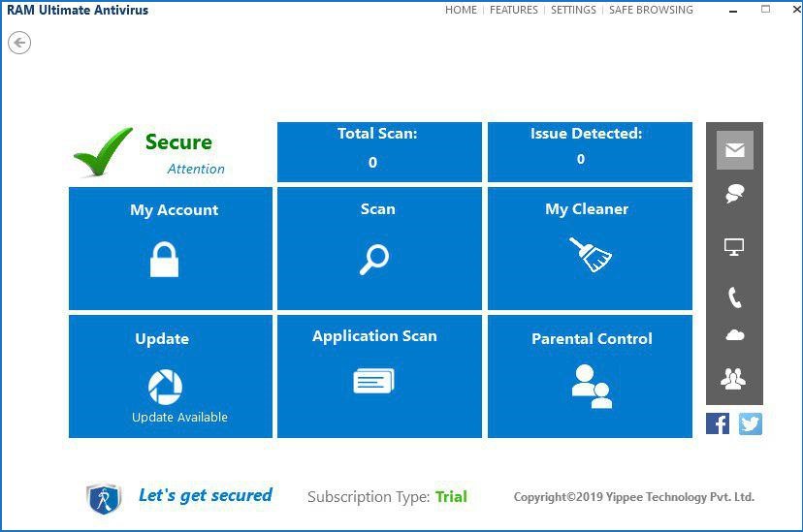Viewport: 803px width, 532px height.
Task: Click the RAM Ultimate Antivirus title
Action: pos(78,10)
